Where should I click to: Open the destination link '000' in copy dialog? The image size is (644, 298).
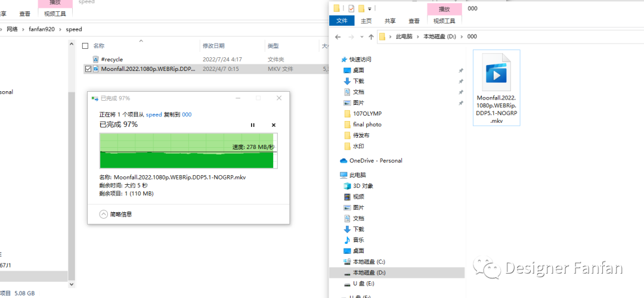tap(187, 114)
